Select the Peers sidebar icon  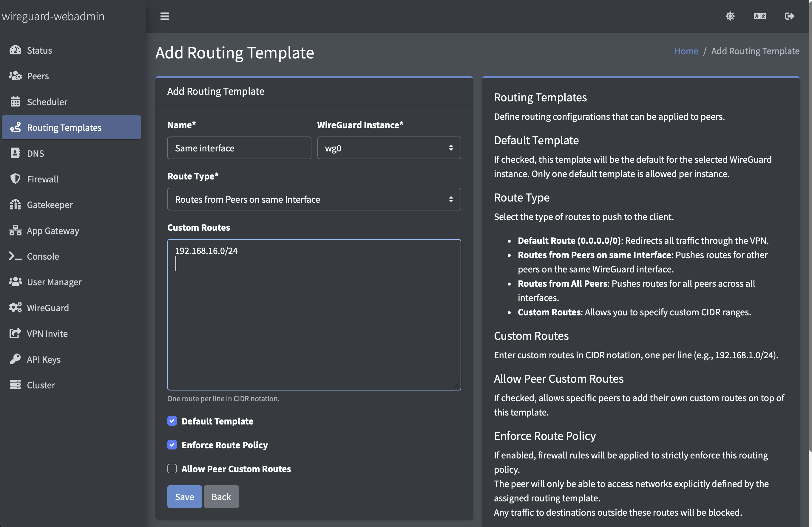click(15, 76)
